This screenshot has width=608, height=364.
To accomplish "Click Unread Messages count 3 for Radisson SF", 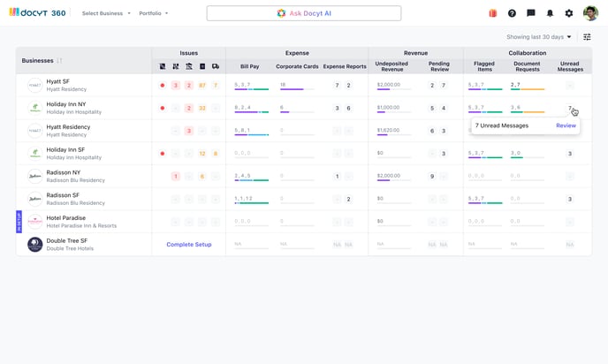I will tap(570, 200).
